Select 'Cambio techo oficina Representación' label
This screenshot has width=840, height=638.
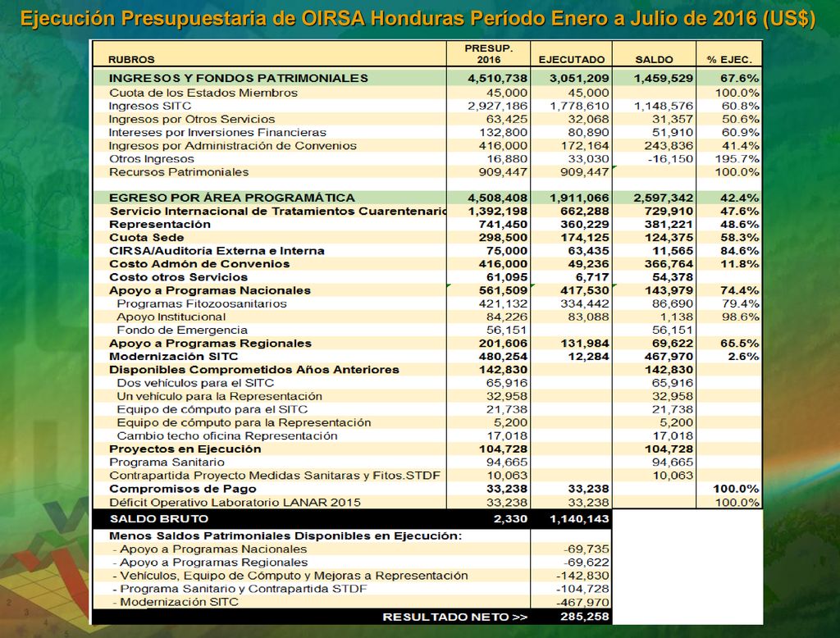[227, 436]
